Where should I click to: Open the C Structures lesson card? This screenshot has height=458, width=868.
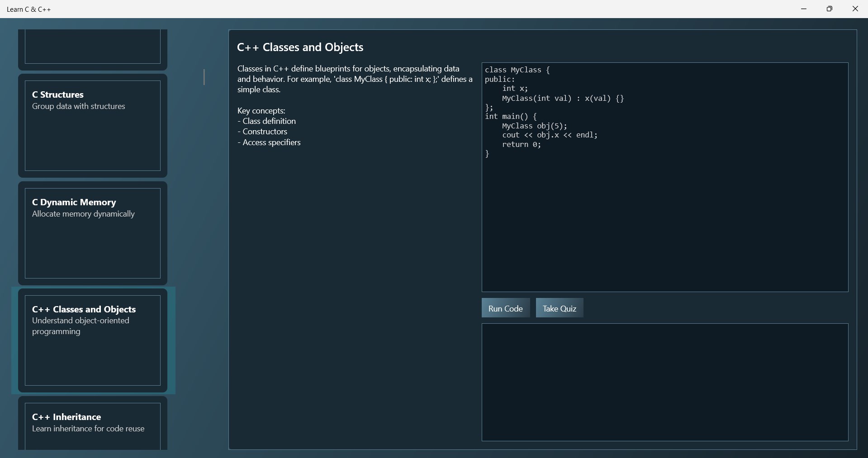pos(93,125)
